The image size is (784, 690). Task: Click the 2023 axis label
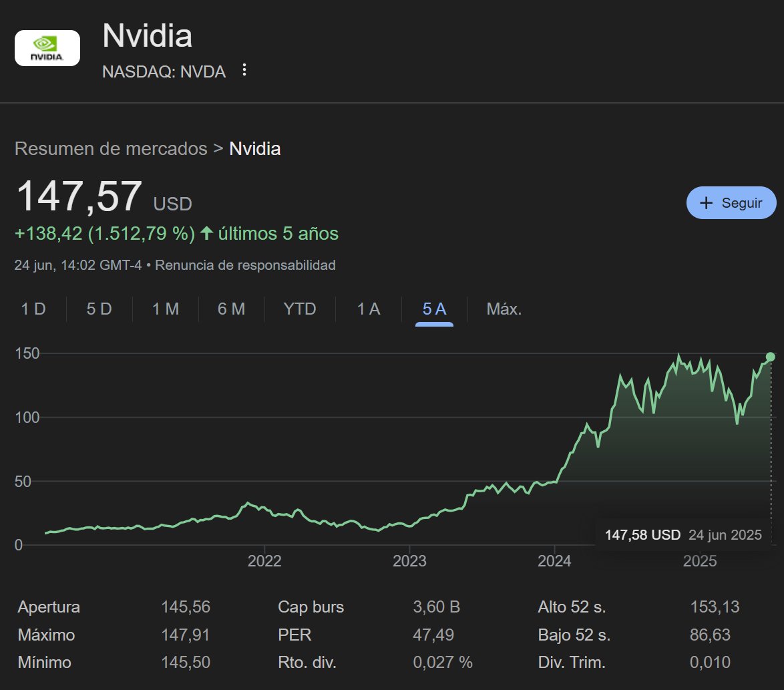409,561
